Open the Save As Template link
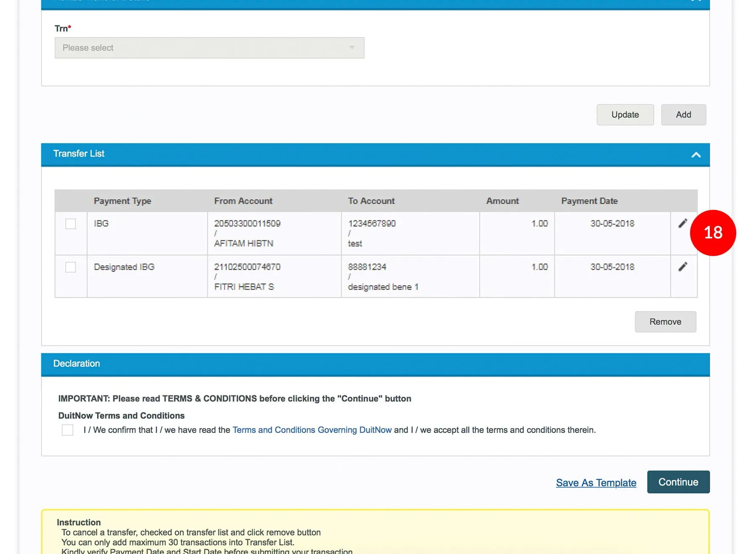Viewport: 756px width, 554px height. [x=596, y=483]
